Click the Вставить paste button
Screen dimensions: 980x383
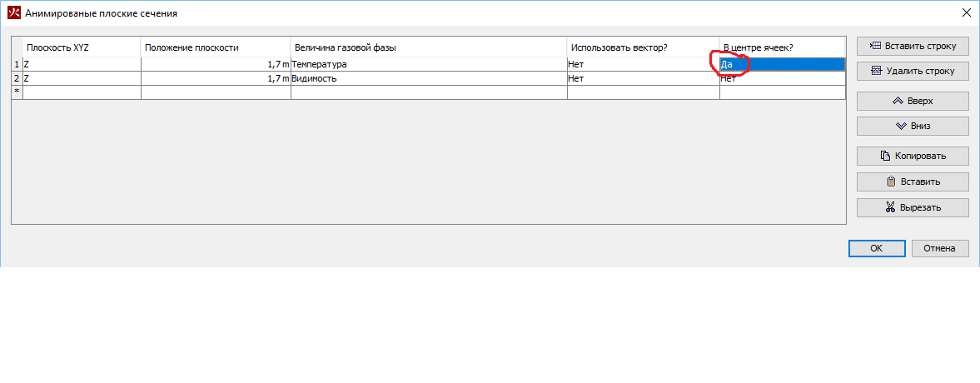tap(912, 182)
